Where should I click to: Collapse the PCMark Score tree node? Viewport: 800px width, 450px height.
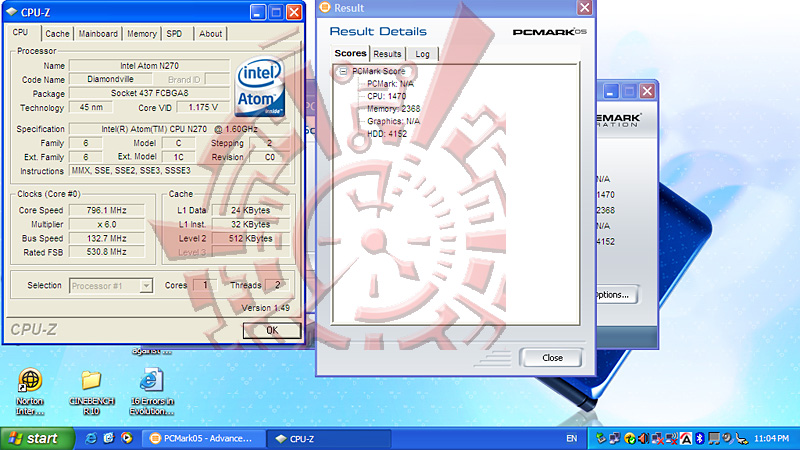coord(343,71)
